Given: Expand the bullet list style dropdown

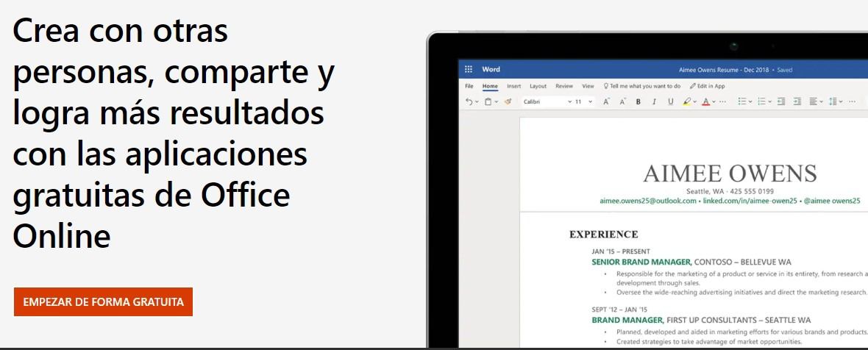Looking at the screenshot, I should (x=750, y=101).
